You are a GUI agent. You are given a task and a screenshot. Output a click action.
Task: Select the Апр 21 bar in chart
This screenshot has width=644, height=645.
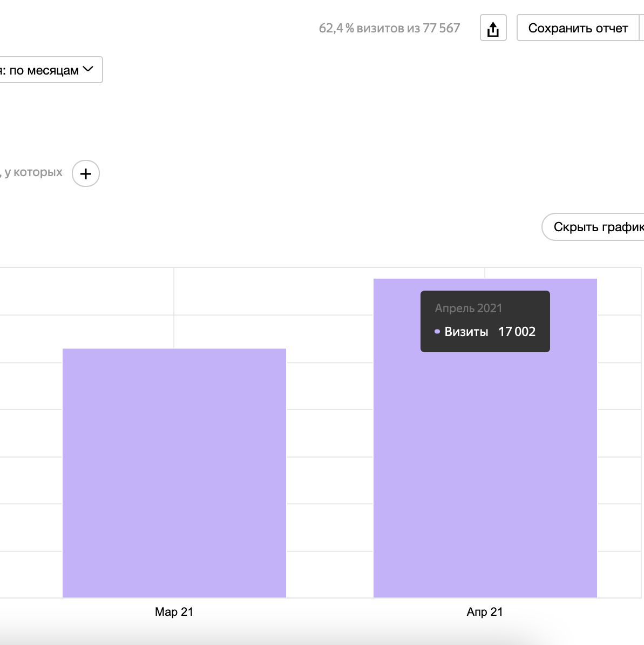tap(485, 438)
